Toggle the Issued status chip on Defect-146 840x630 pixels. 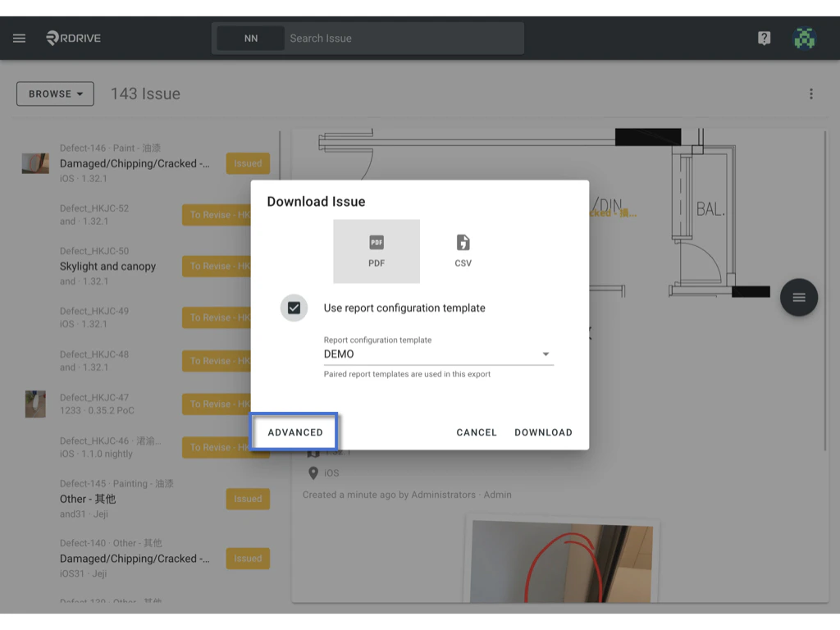tap(248, 163)
